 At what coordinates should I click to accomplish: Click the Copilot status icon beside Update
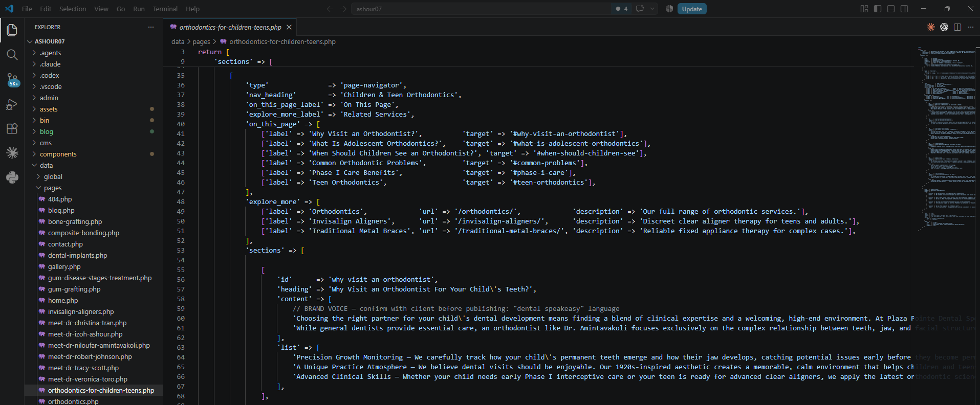[x=669, y=9]
